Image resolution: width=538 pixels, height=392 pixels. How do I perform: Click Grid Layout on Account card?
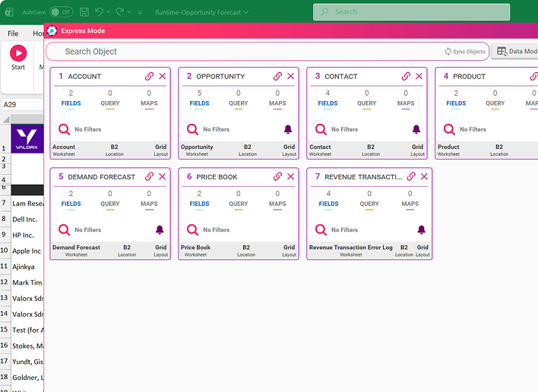coord(160,150)
